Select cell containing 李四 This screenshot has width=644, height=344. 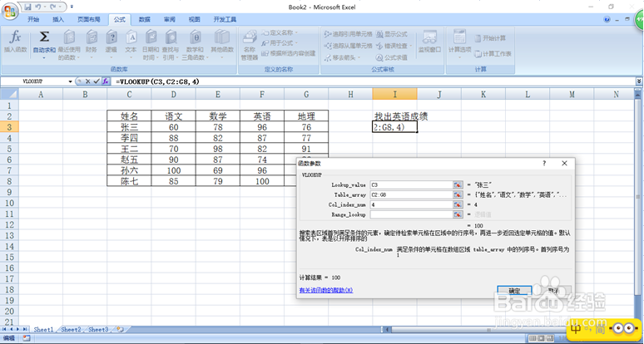tap(129, 138)
